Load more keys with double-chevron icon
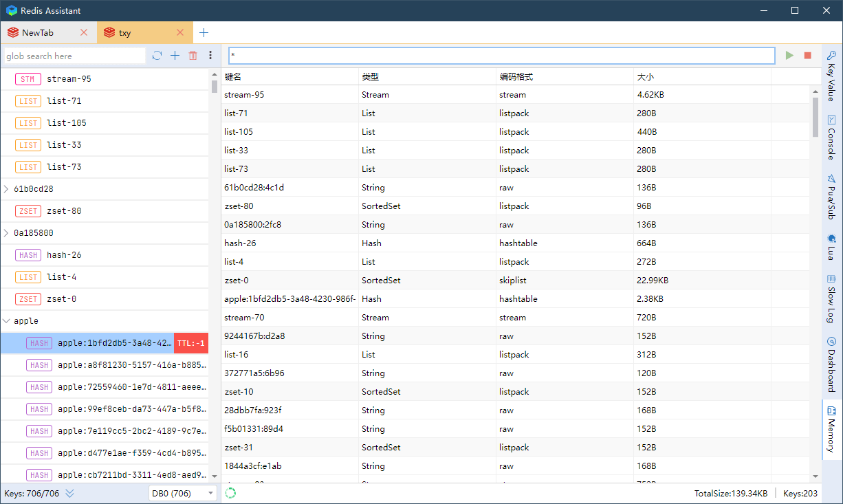Screen dimensions: 843x504 69,493
